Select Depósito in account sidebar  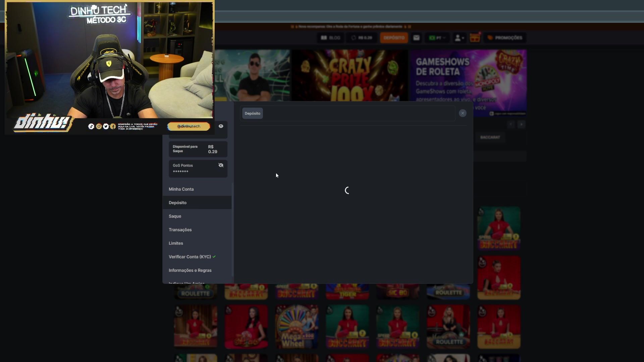tap(197, 202)
